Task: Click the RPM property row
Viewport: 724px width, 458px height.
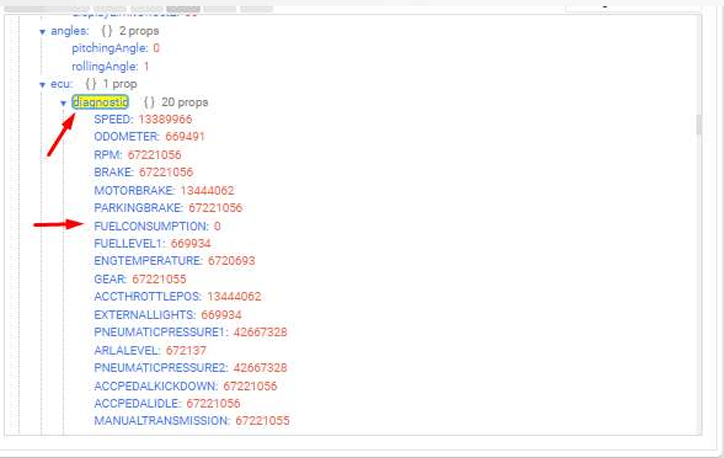Action: 108,155
